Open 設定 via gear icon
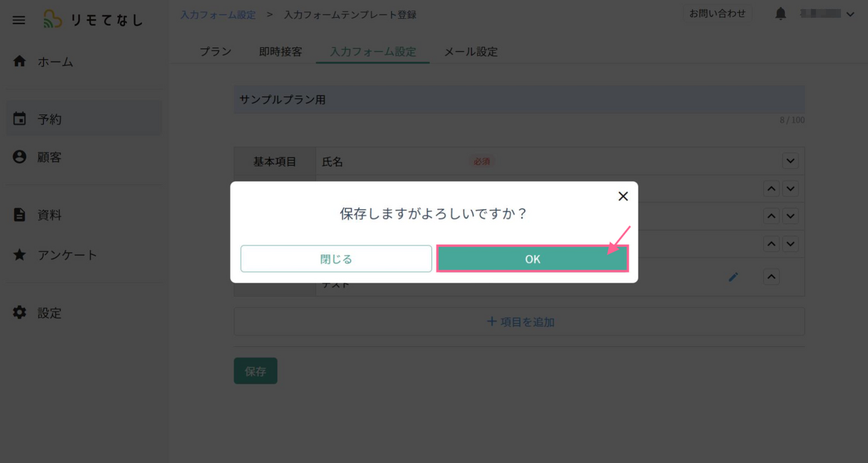Screen dimensions: 868x463 19,313
